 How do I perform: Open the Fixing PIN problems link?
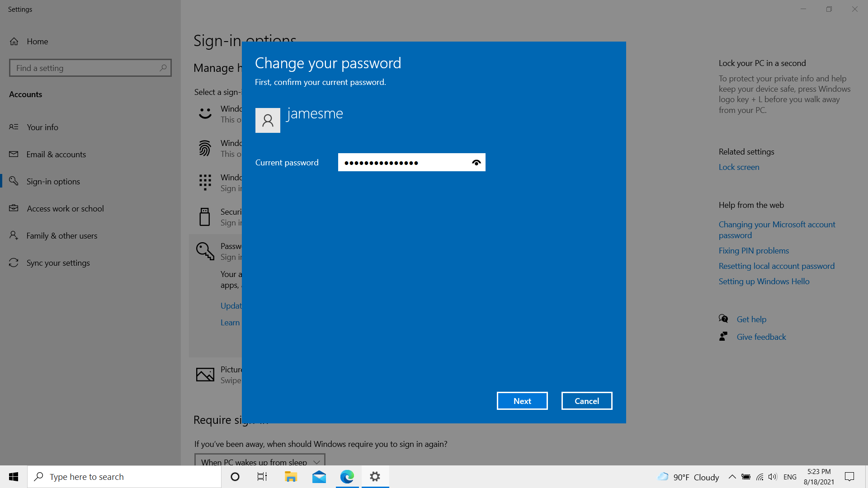click(754, 251)
